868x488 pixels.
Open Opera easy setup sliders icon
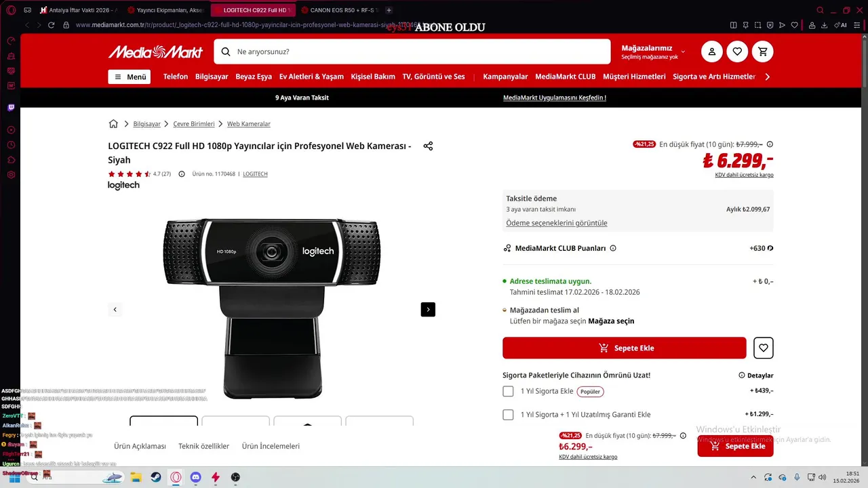pos(859,25)
